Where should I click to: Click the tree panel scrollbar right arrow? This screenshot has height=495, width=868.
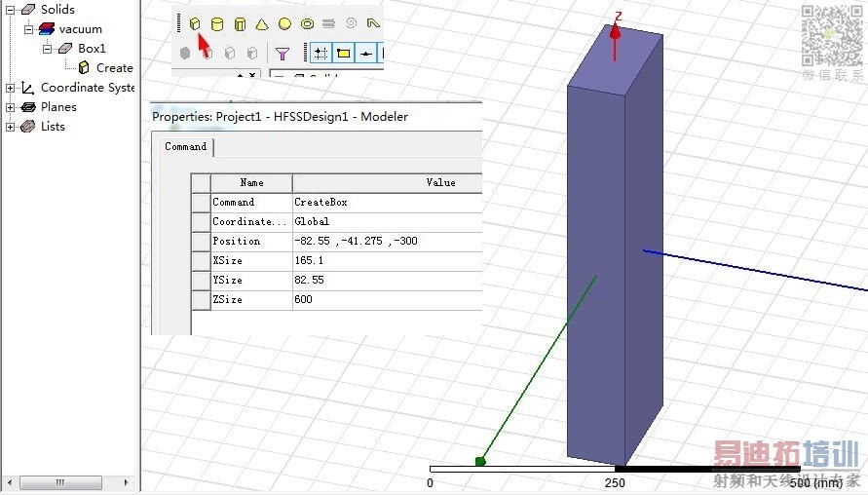tap(127, 482)
